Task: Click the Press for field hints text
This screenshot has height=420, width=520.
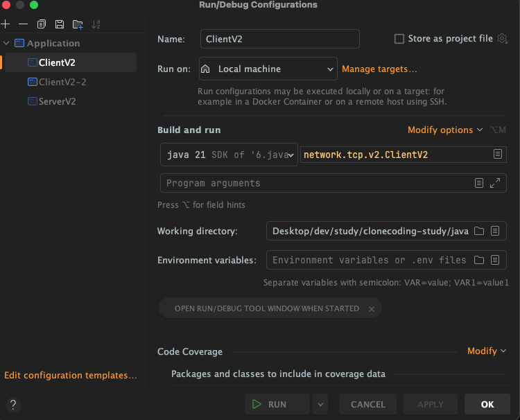Action: click(x=201, y=205)
